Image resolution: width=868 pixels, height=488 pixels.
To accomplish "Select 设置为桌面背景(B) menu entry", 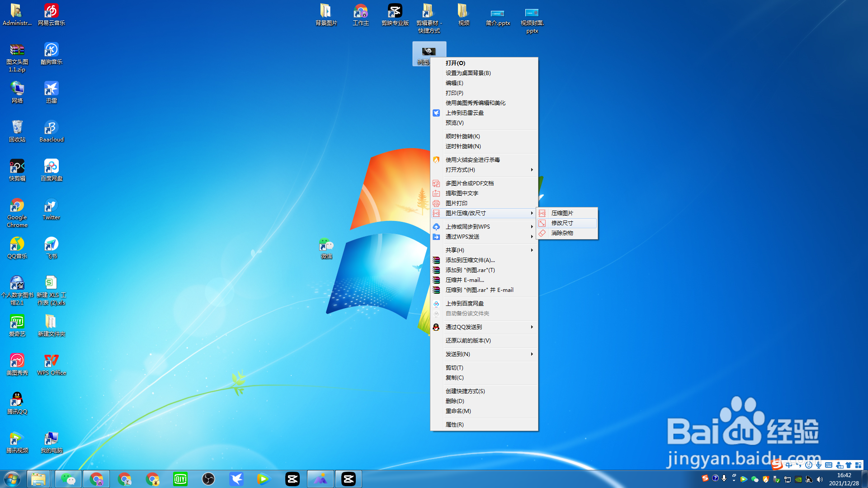I will pyautogui.click(x=468, y=73).
